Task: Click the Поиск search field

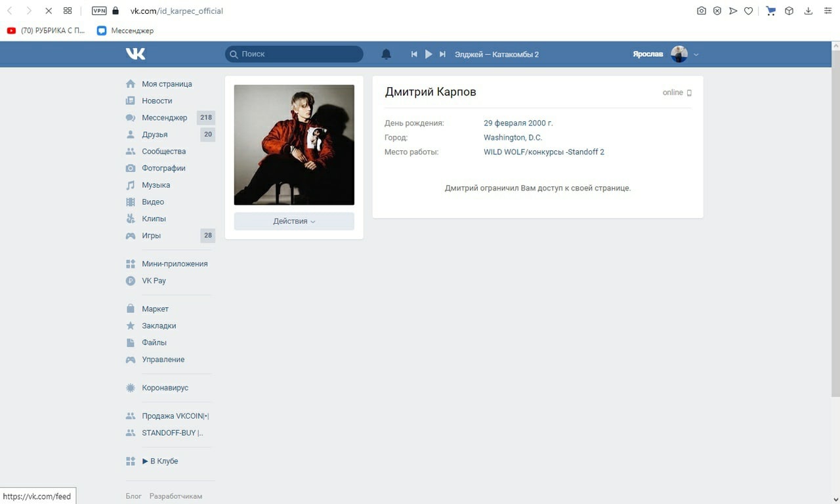Action: pos(294,54)
